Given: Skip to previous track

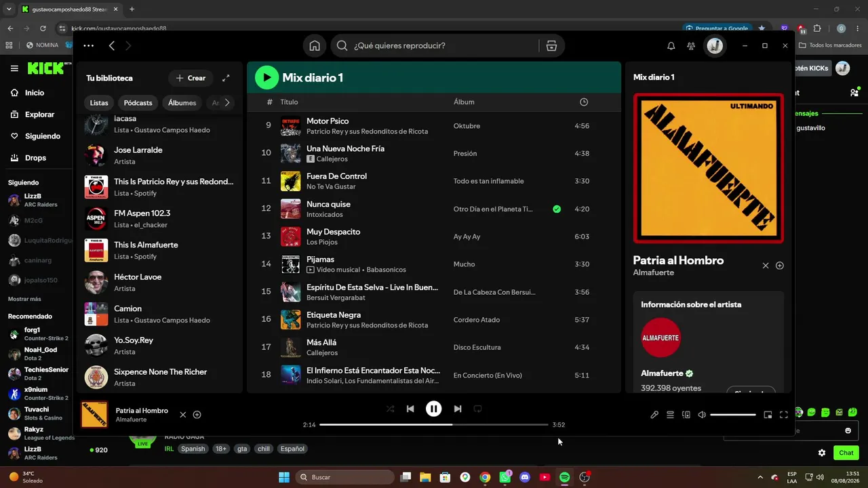Looking at the screenshot, I should [410, 409].
